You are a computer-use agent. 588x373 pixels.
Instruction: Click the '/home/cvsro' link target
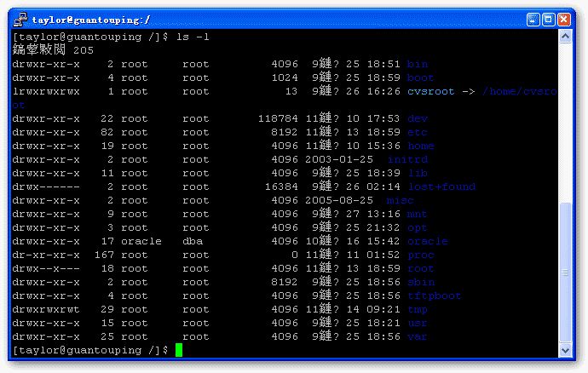pyautogui.click(x=519, y=91)
